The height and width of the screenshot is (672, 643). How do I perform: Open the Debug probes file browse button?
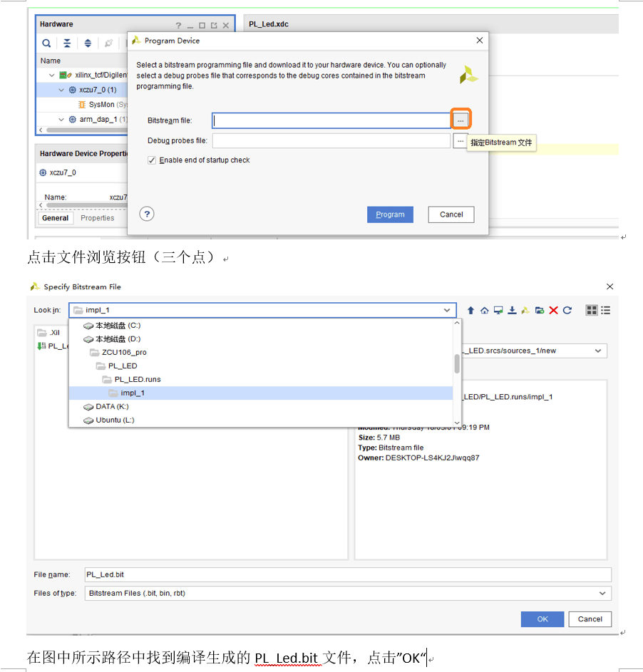(461, 140)
